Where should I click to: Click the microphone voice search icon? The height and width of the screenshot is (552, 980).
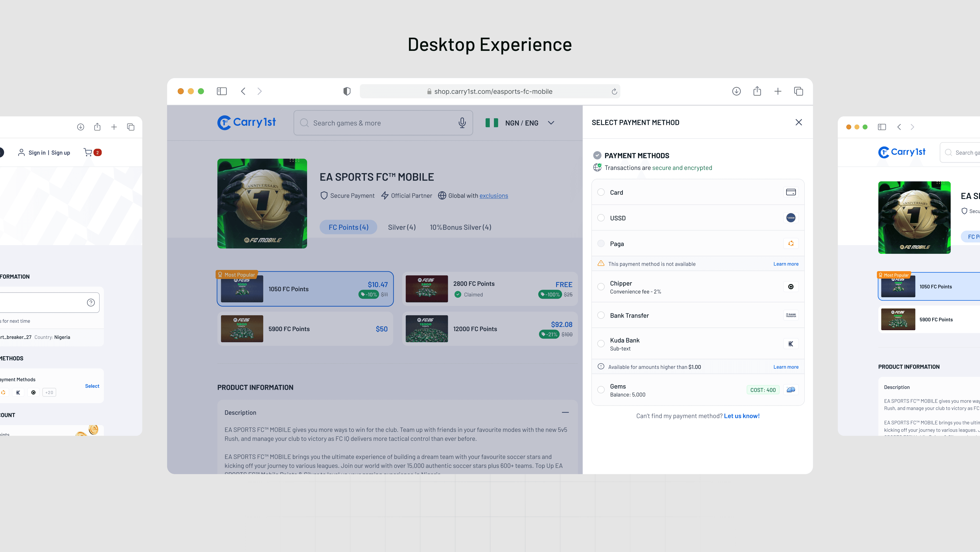[x=462, y=123]
